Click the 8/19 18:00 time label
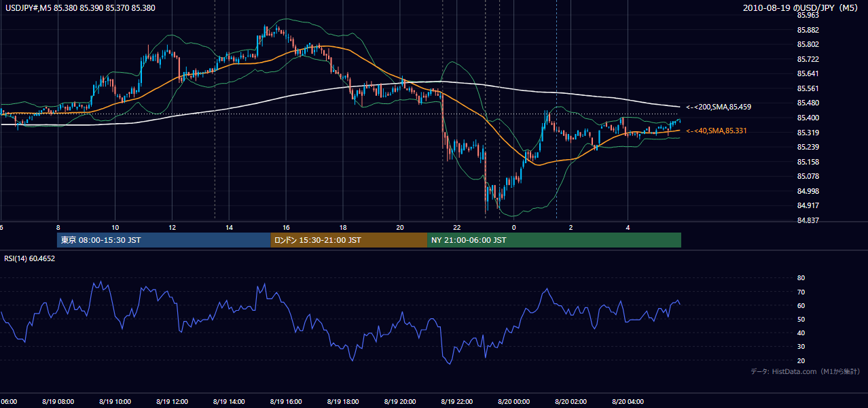This screenshot has height=408, width=868. [343, 401]
